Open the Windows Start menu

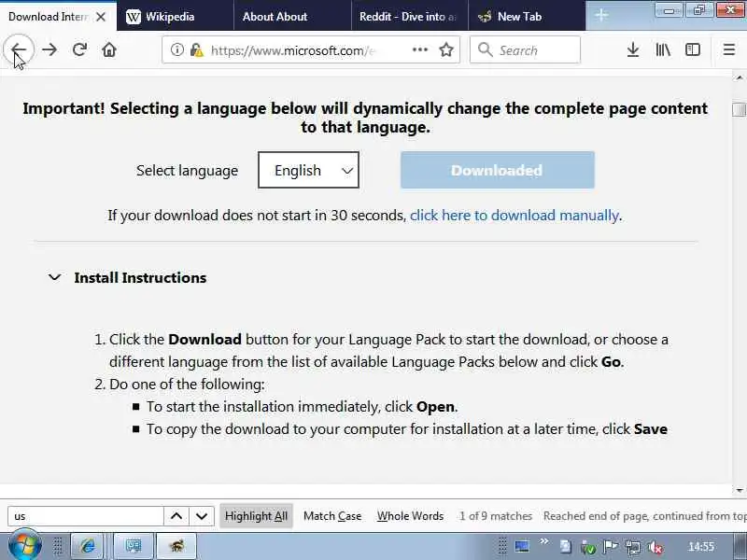[25, 545]
